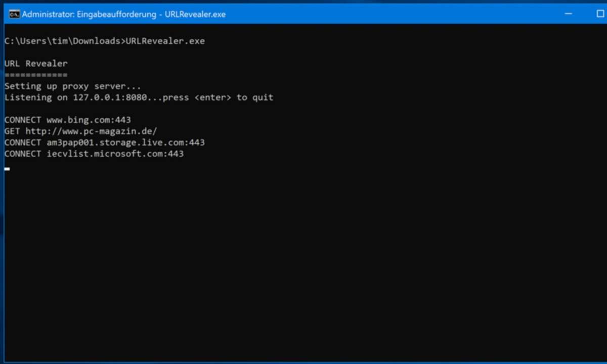Screen dimensions: 607x364
Task: Click the GET keyword in output
Action: [12, 131]
